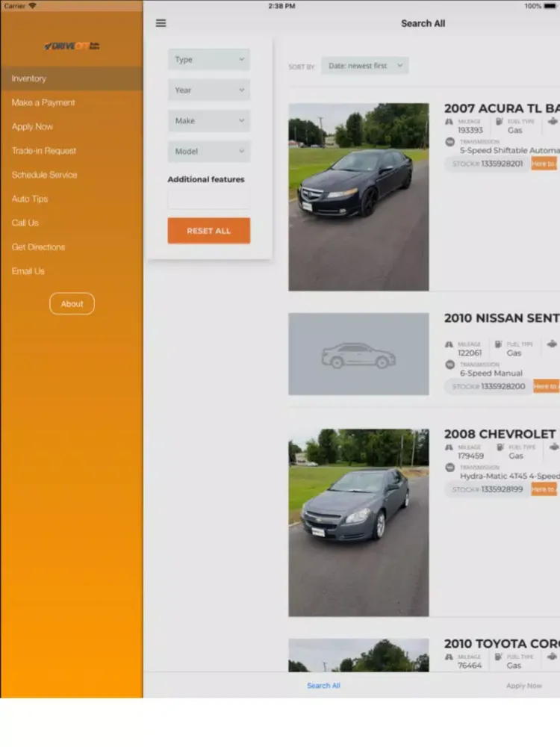Screen dimensions: 560x747
Task: Open Make a Payment in sidebar
Action: tap(72, 102)
